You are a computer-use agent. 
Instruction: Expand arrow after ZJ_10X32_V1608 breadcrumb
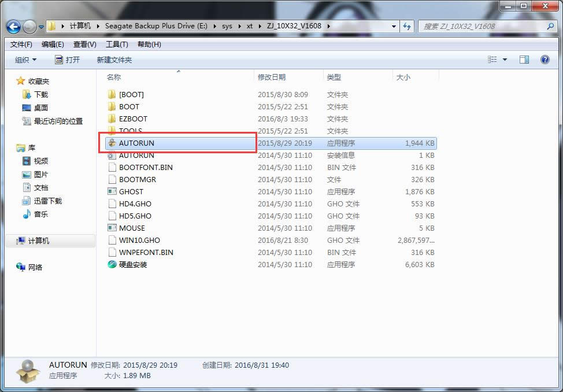328,26
